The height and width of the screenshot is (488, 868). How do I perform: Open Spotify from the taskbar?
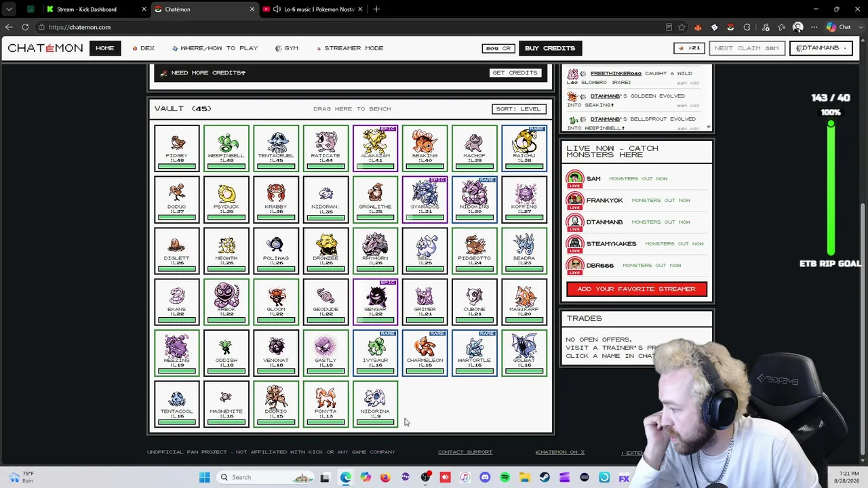click(505, 477)
